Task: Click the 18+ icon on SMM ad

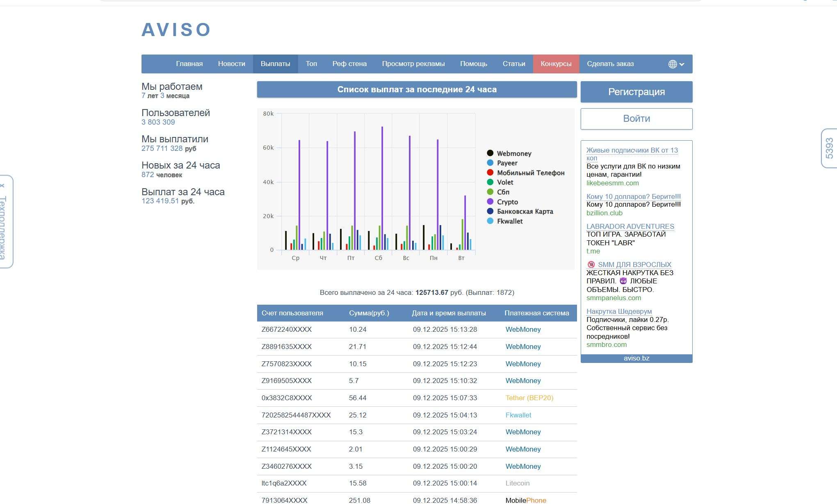Action: click(591, 265)
